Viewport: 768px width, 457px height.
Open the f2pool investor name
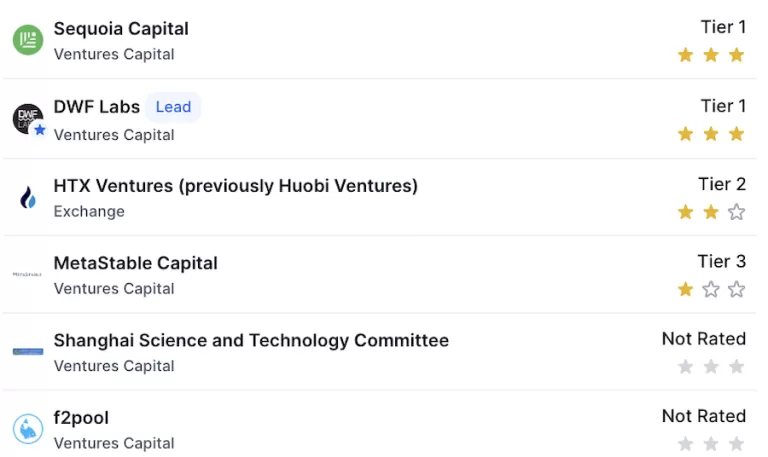click(x=81, y=418)
